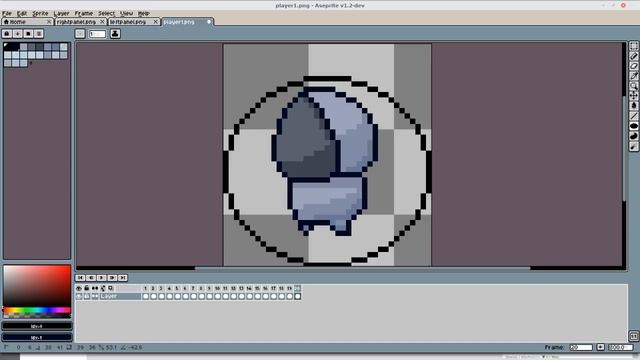Click the play animation button

pos(102,278)
